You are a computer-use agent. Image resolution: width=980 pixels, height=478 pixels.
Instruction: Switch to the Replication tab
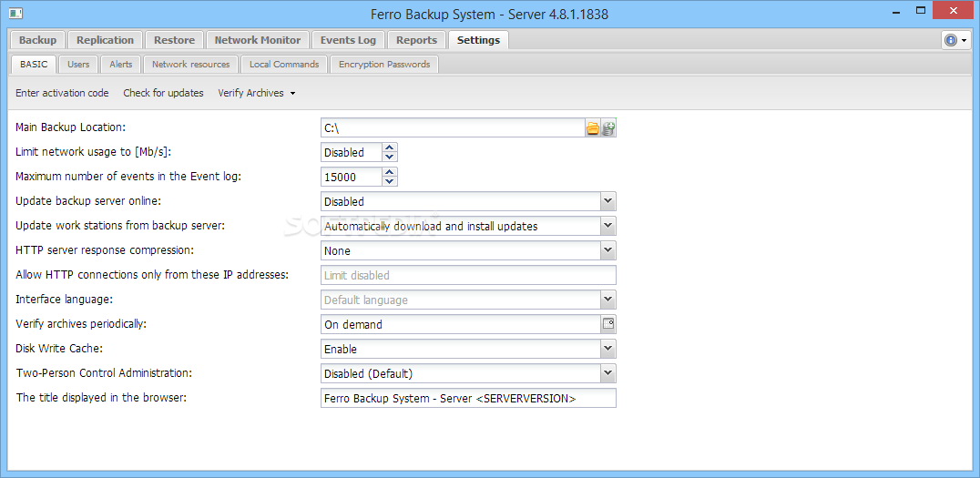pos(105,40)
